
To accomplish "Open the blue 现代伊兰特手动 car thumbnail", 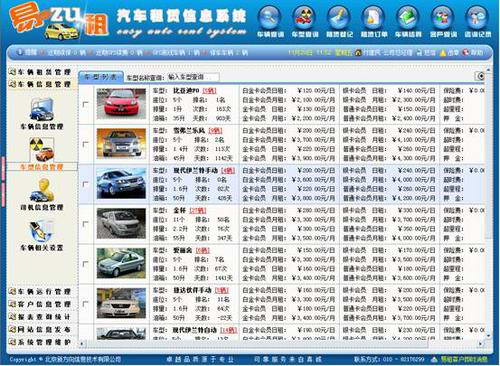I will 121,183.
